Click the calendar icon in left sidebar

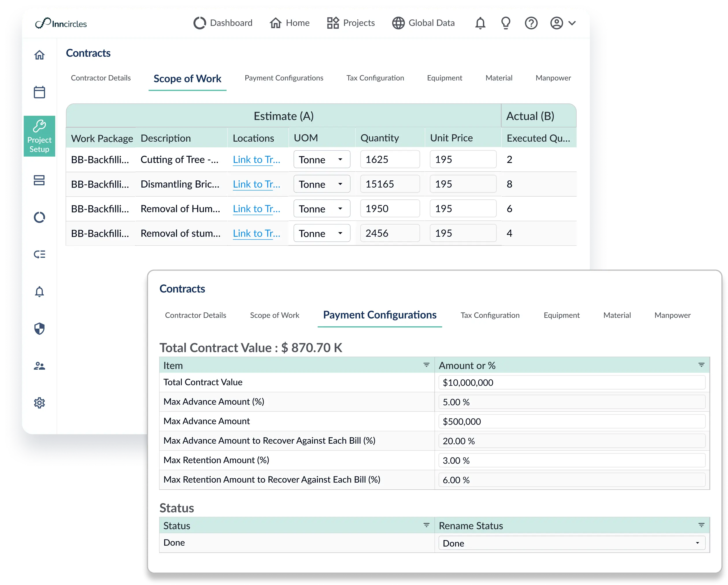40,92
